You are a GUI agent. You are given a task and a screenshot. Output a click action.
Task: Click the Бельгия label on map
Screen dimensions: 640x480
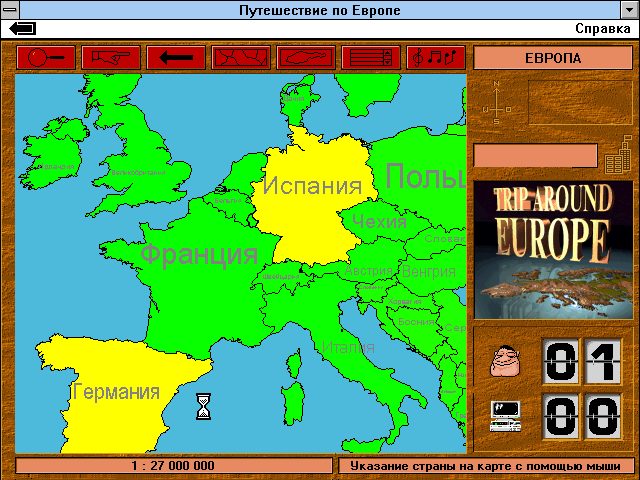click(228, 200)
